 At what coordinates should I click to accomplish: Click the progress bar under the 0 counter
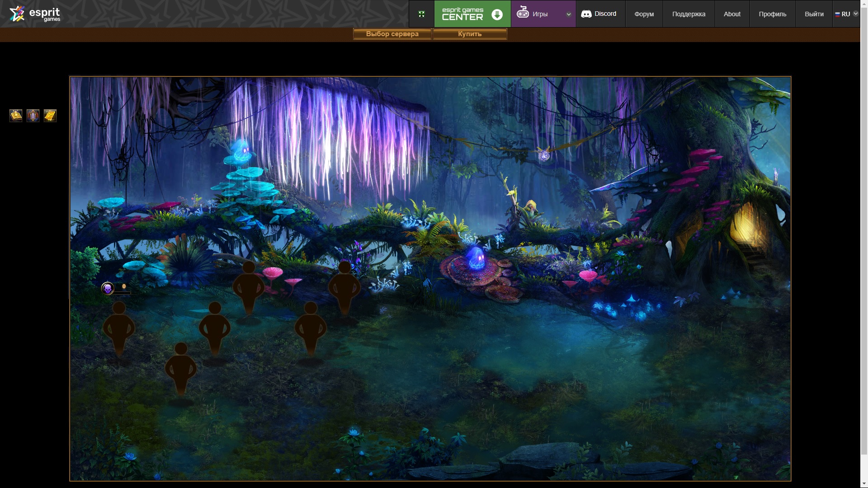(x=122, y=293)
